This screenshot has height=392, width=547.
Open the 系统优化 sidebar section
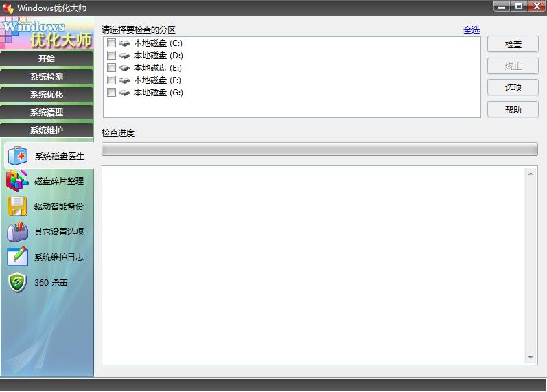pos(47,95)
